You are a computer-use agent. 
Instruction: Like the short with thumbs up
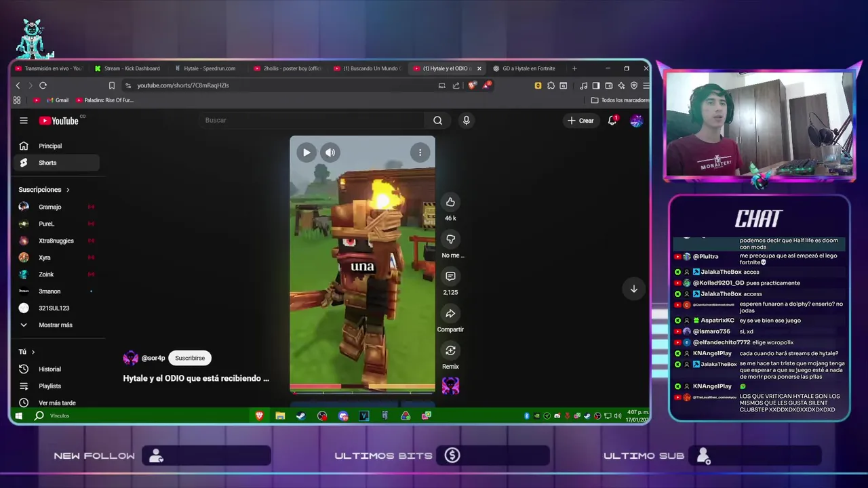tap(450, 202)
